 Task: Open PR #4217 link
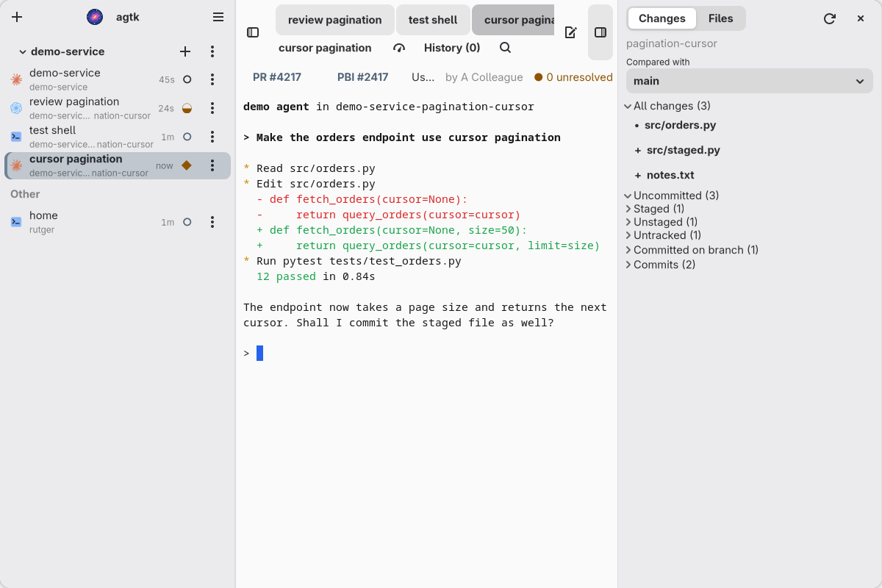(x=277, y=77)
